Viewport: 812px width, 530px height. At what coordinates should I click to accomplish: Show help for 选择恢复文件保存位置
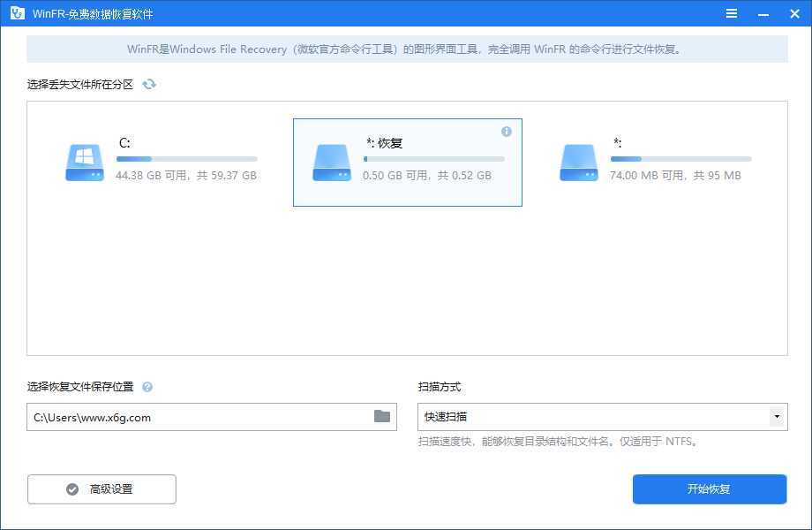pos(147,387)
